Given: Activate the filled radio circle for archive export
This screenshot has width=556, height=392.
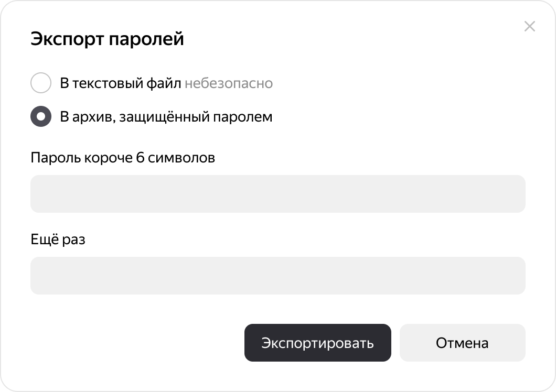Looking at the screenshot, I should pyautogui.click(x=41, y=116).
